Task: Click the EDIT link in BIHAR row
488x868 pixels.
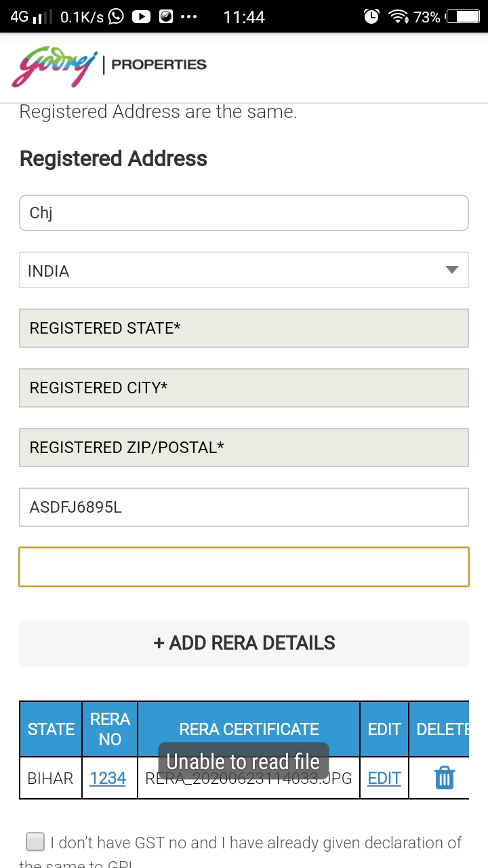Action: 384,778
